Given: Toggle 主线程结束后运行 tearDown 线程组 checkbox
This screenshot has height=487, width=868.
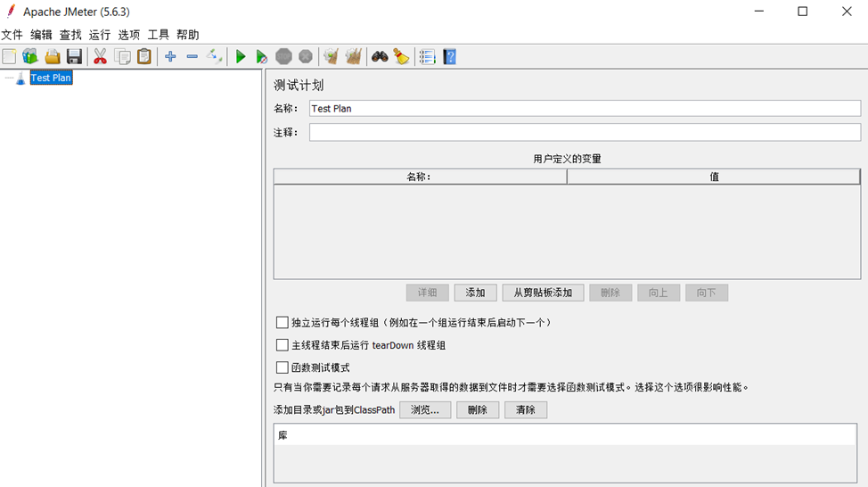Looking at the screenshot, I should point(282,345).
